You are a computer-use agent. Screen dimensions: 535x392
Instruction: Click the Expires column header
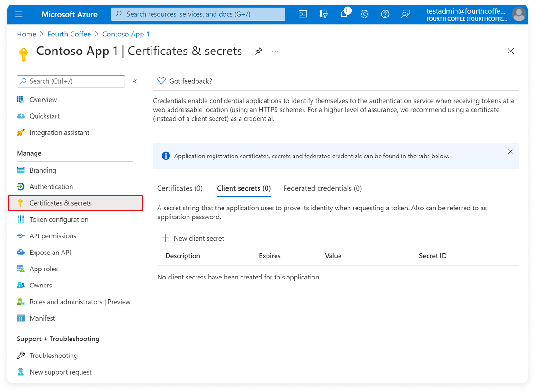click(269, 256)
